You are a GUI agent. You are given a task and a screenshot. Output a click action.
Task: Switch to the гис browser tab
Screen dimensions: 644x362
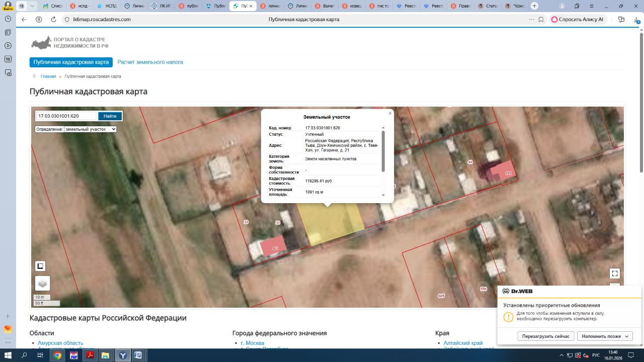[379, 6]
